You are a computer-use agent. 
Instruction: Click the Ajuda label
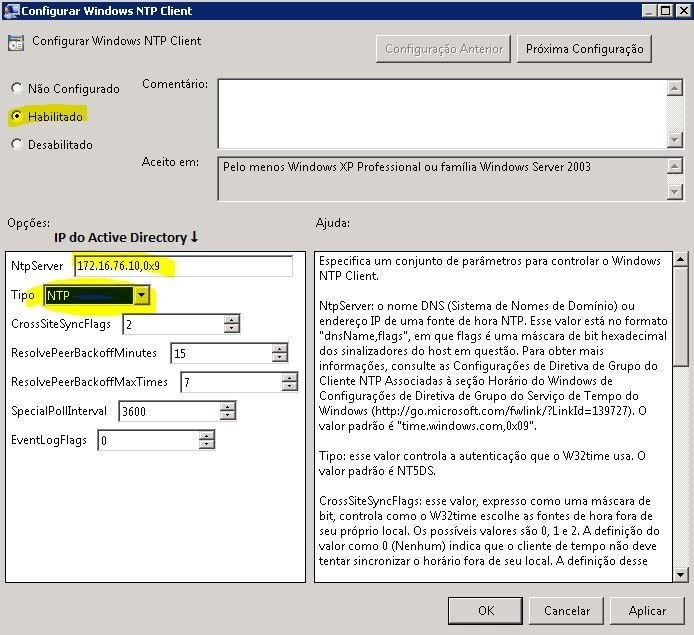333,223
